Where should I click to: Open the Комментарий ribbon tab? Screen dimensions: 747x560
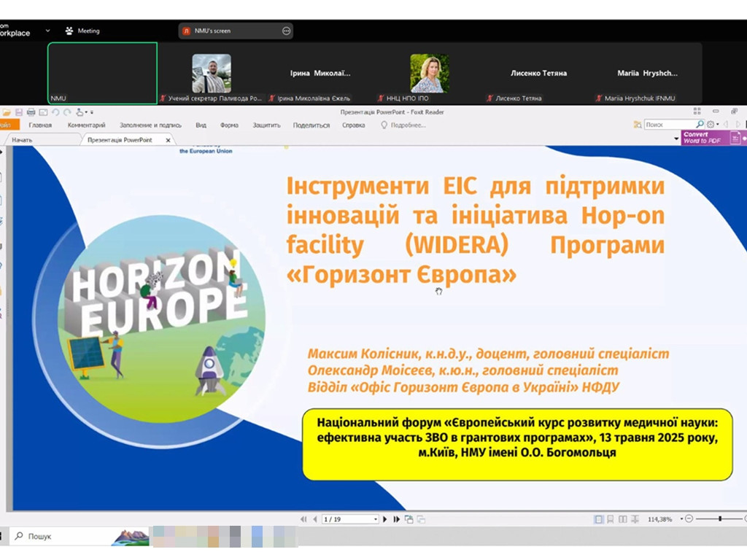(x=86, y=125)
